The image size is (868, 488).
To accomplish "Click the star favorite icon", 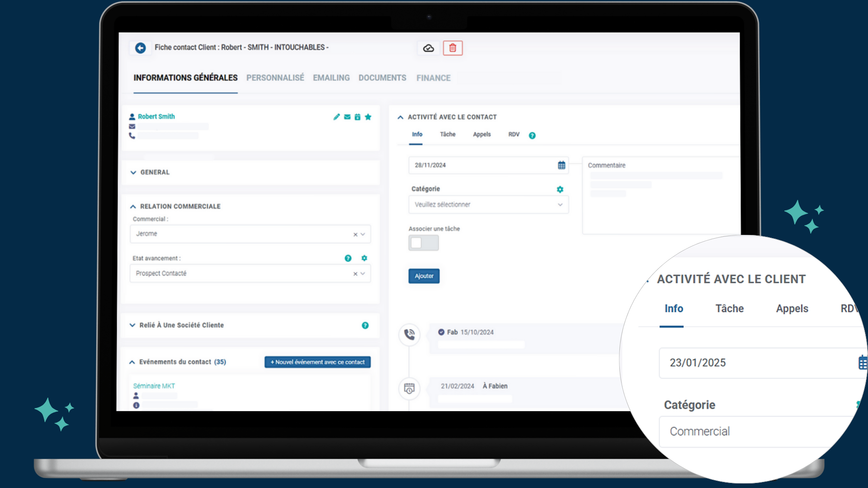I will (x=368, y=117).
